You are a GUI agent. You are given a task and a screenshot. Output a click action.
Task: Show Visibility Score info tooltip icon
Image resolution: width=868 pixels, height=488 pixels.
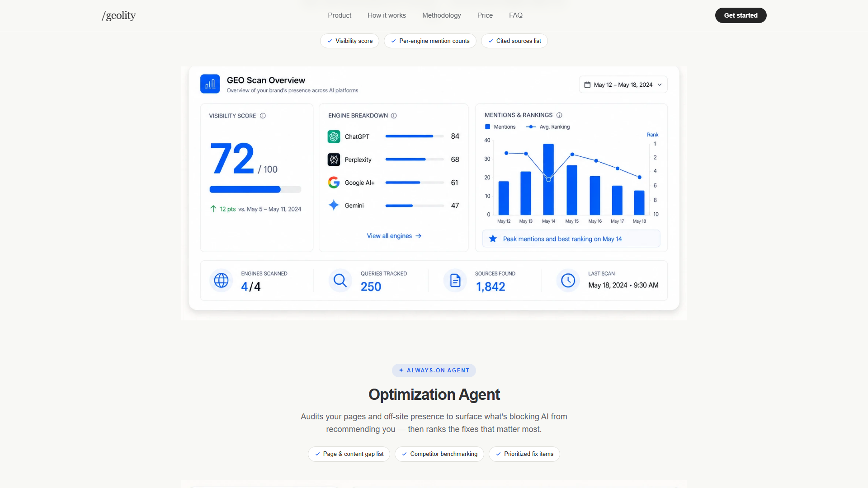[263, 116]
